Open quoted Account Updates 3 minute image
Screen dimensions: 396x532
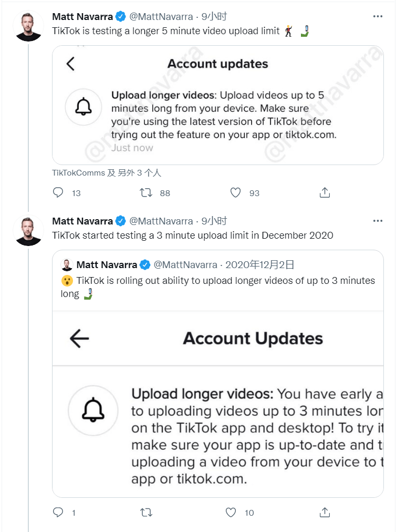click(x=218, y=404)
